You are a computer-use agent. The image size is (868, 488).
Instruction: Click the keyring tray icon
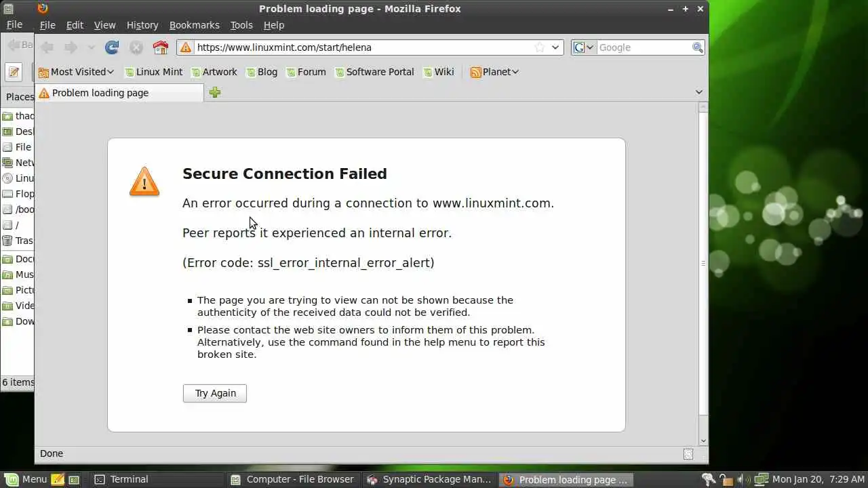[x=709, y=480]
